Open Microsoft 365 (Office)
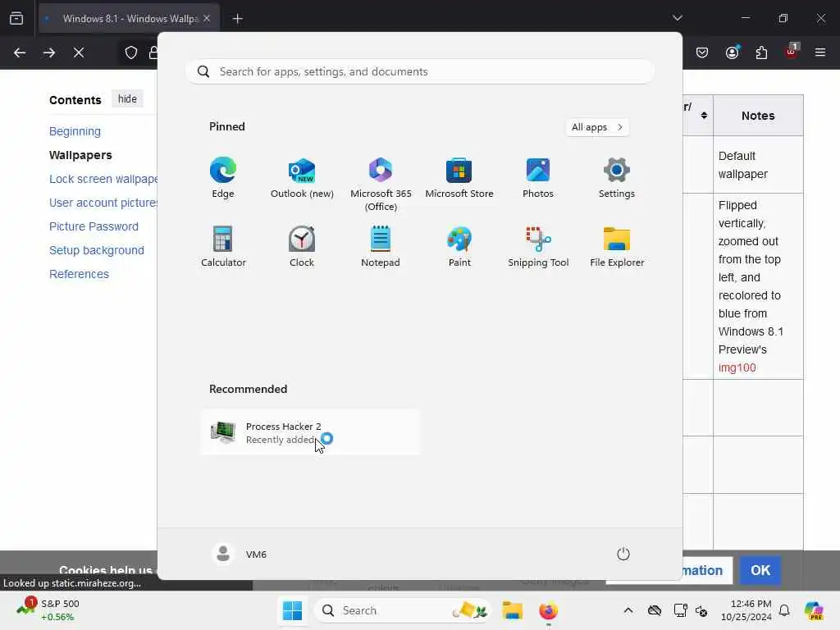 [381, 185]
